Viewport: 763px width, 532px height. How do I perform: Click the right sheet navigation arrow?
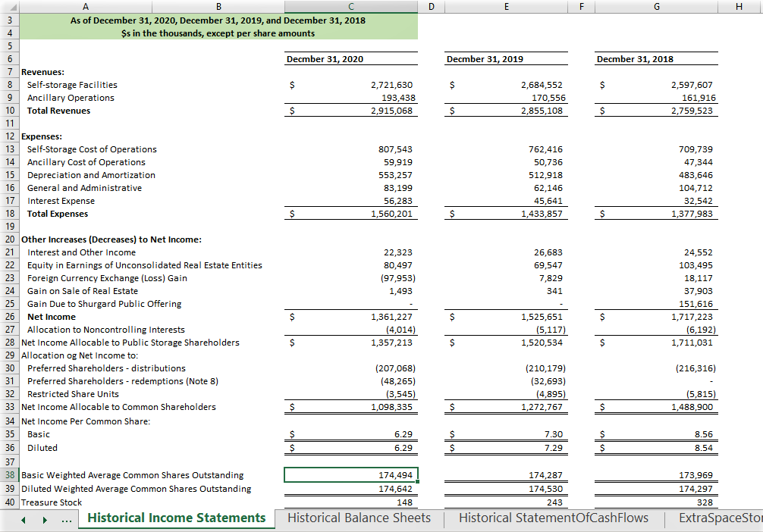click(43, 518)
